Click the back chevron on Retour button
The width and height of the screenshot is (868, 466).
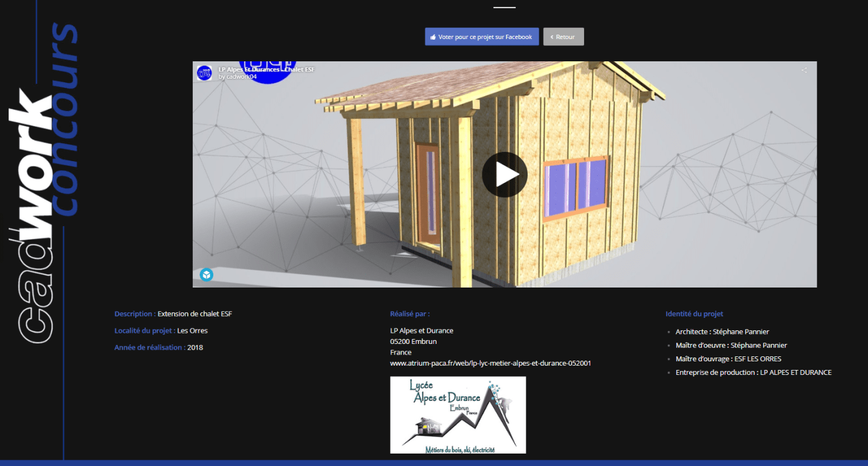(552, 37)
